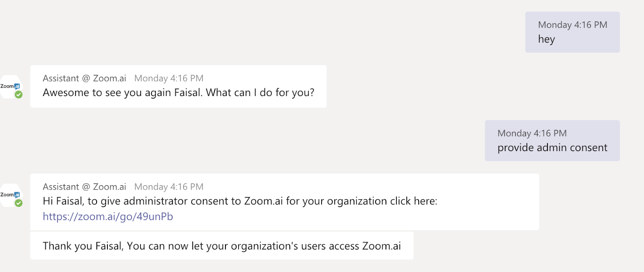Click the Assistant @ Zoom.ai sender name in the greeting message

point(85,78)
